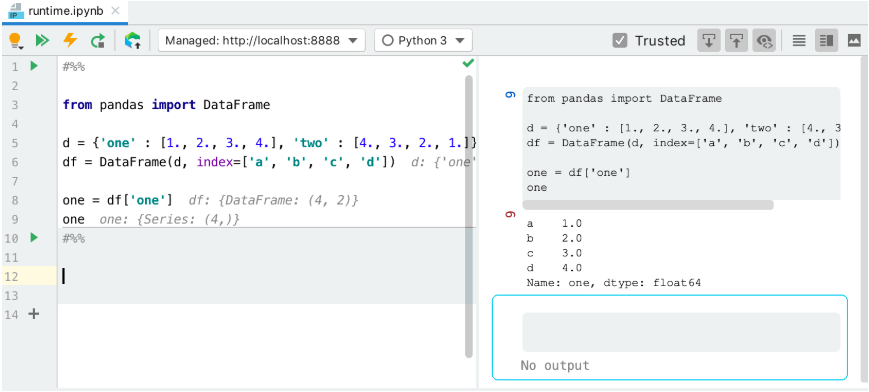Viewport: 869px width, 392px height.
Task: Click the output row 'd 4.0'
Action: (554, 268)
